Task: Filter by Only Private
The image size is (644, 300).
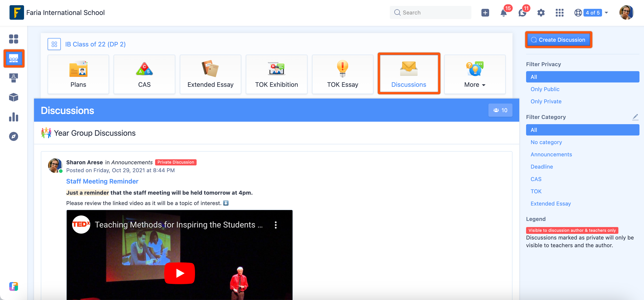Action: pos(546,102)
